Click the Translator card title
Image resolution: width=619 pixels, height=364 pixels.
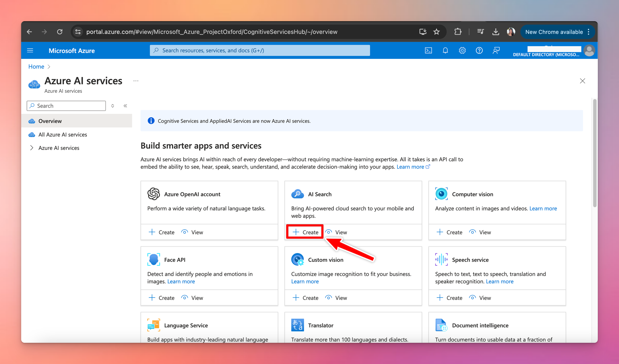[321, 325]
